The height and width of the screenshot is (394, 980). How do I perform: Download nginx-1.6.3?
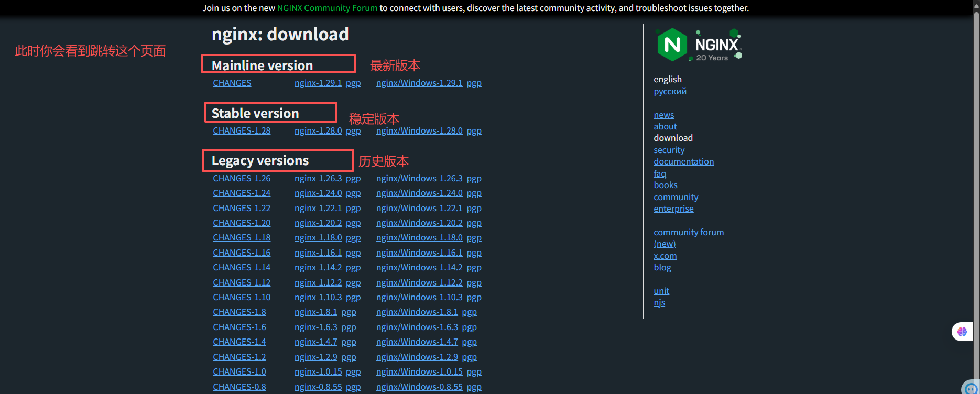(x=316, y=327)
